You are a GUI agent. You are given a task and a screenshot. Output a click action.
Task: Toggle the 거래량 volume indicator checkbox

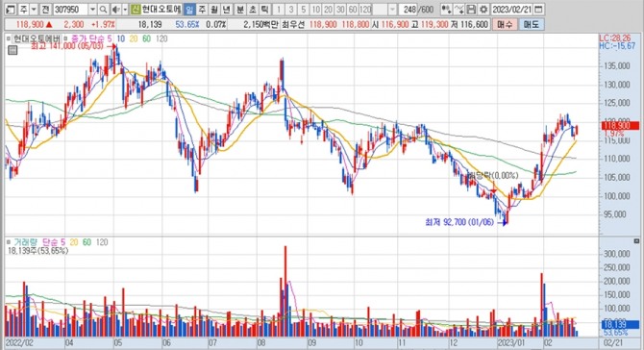pos(9,242)
